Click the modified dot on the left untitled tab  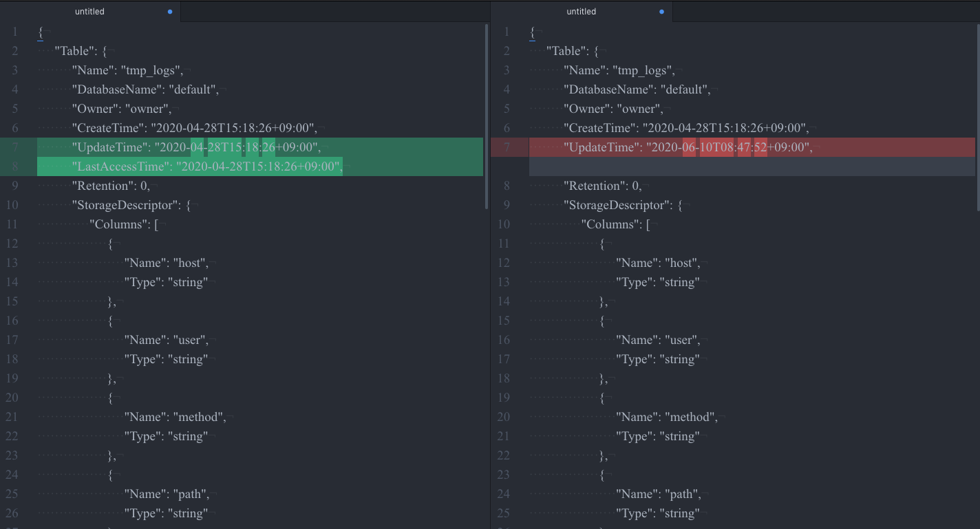coord(170,12)
